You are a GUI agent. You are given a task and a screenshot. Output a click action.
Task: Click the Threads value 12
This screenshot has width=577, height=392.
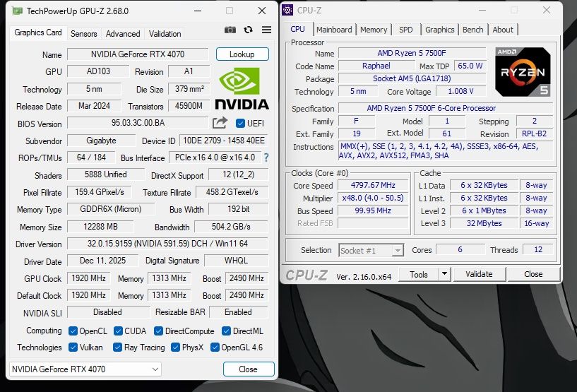click(538, 249)
